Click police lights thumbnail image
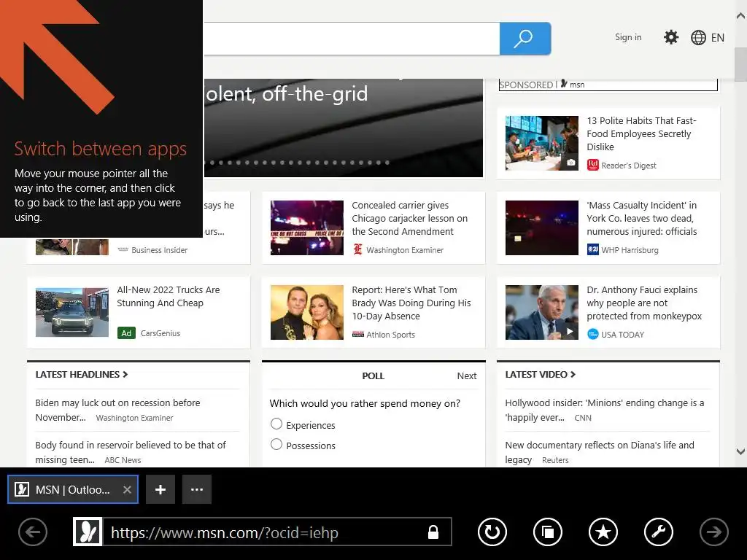747x560 pixels. pyautogui.click(x=307, y=227)
